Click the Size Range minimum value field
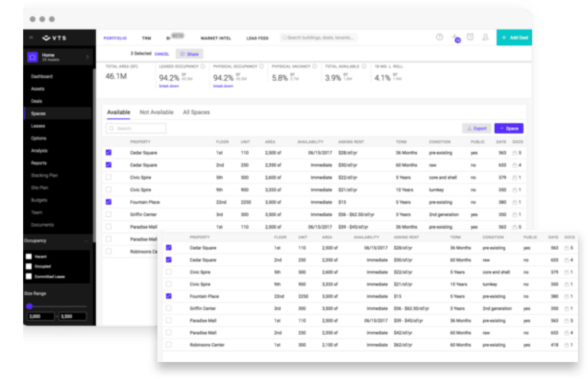 point(41,316)
